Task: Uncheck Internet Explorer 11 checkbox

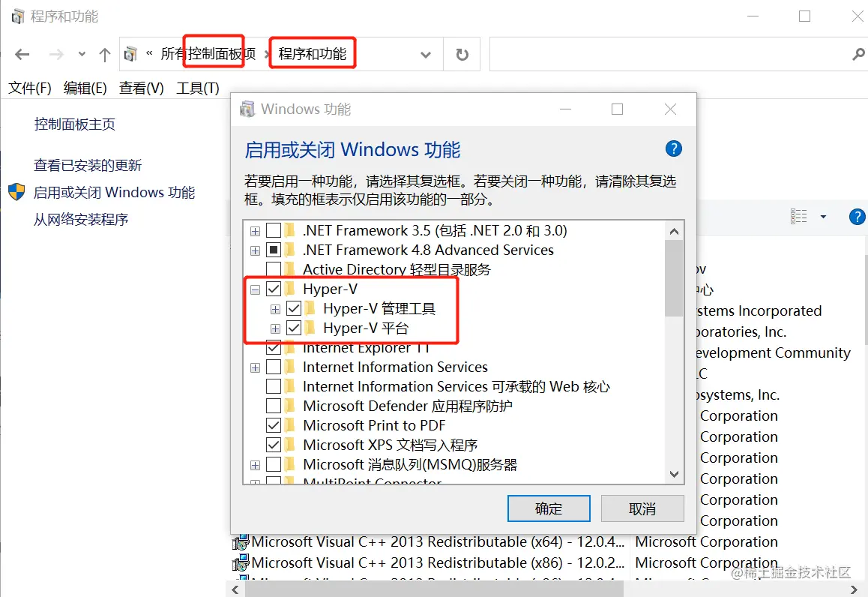Action: (274, 348)
